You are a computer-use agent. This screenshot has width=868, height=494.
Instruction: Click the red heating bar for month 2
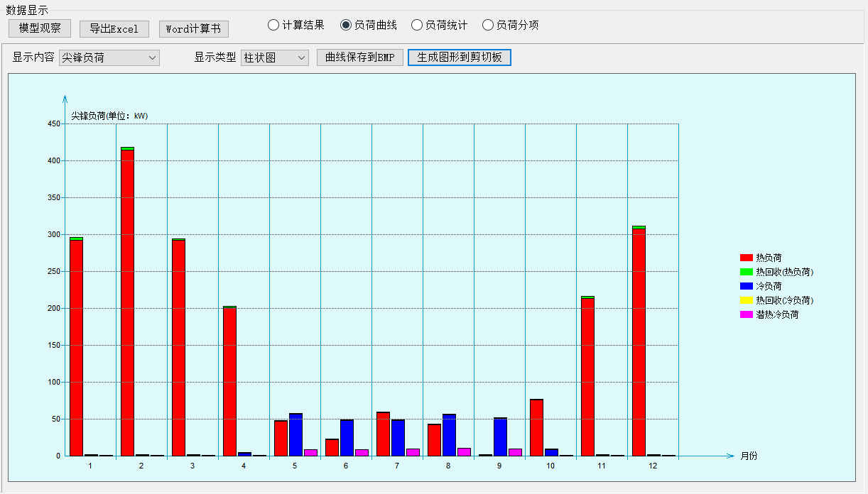click(x=127, y=302)
